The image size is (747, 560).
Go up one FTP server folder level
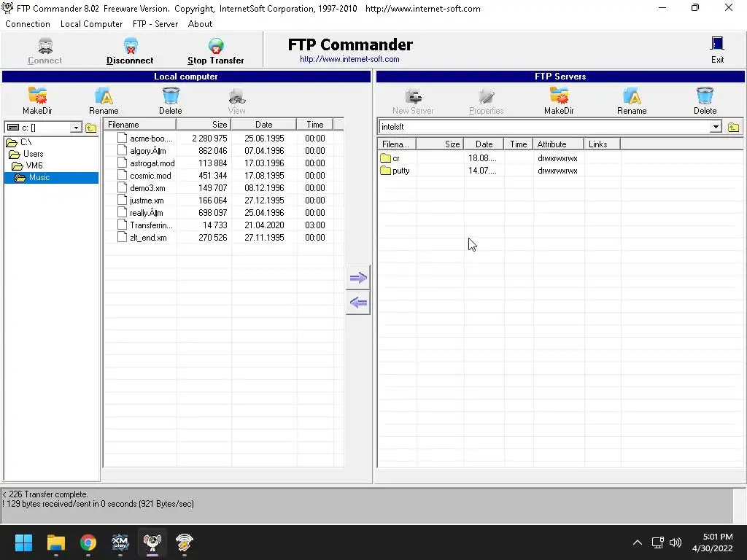733,127
